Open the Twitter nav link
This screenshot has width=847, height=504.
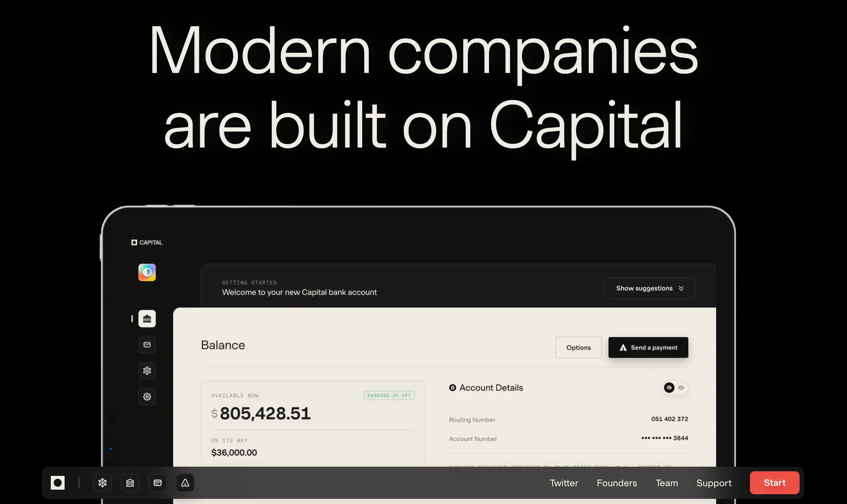point(564,483)
